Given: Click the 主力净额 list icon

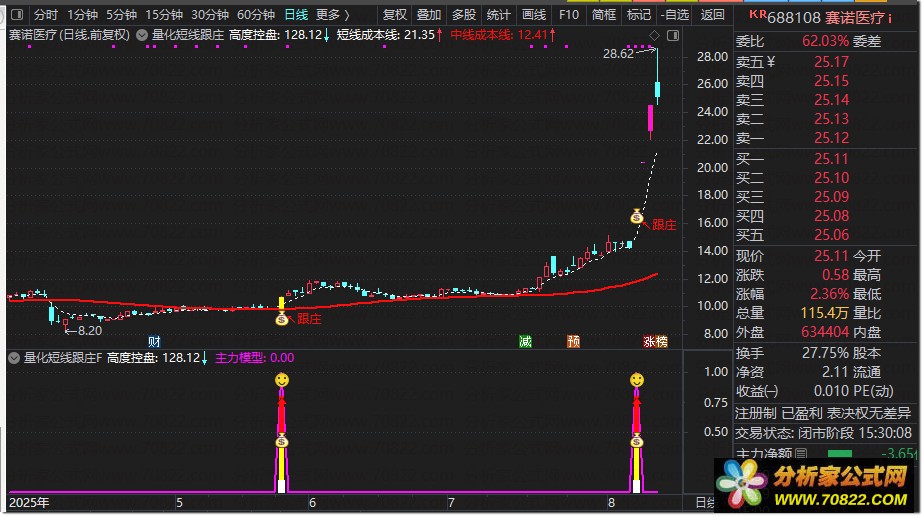Looking at the screenshot, I should click(x=801, y=453).
